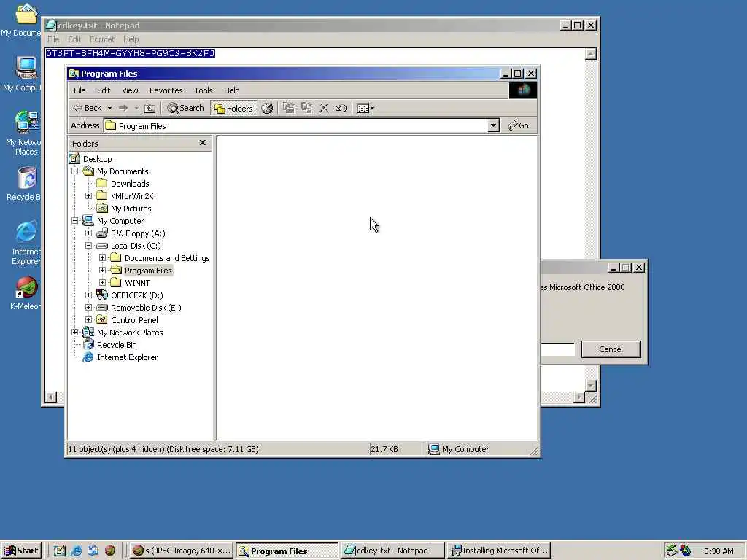Open the Views dropdown button

(366, 108)
